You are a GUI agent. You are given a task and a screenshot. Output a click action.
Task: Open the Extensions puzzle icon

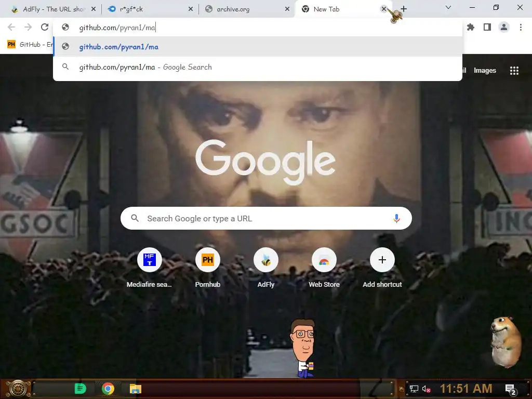tap(471, 27)
